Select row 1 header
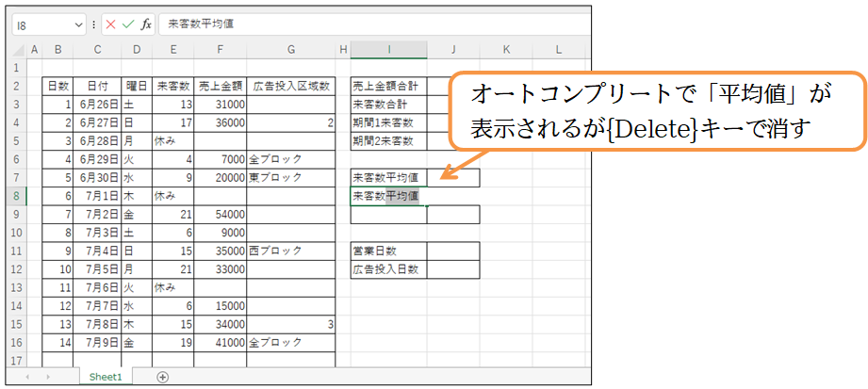This screenshot has width=868, height=389. pyautogui.click(x=19, y=68)
